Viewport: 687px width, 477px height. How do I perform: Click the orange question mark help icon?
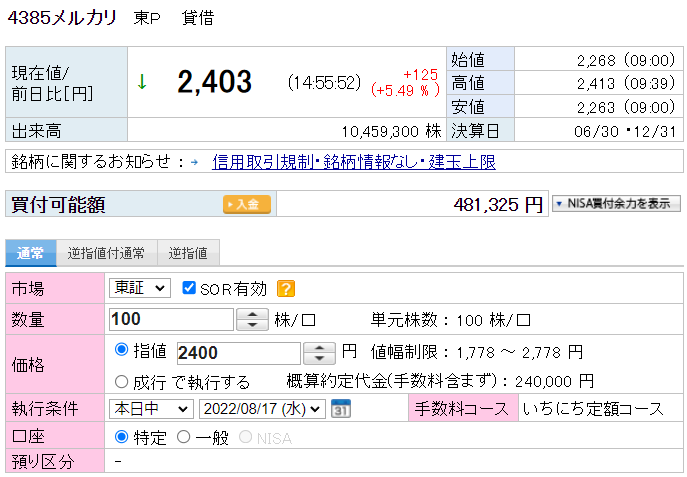pyautogui.click(x=286, y=289)
